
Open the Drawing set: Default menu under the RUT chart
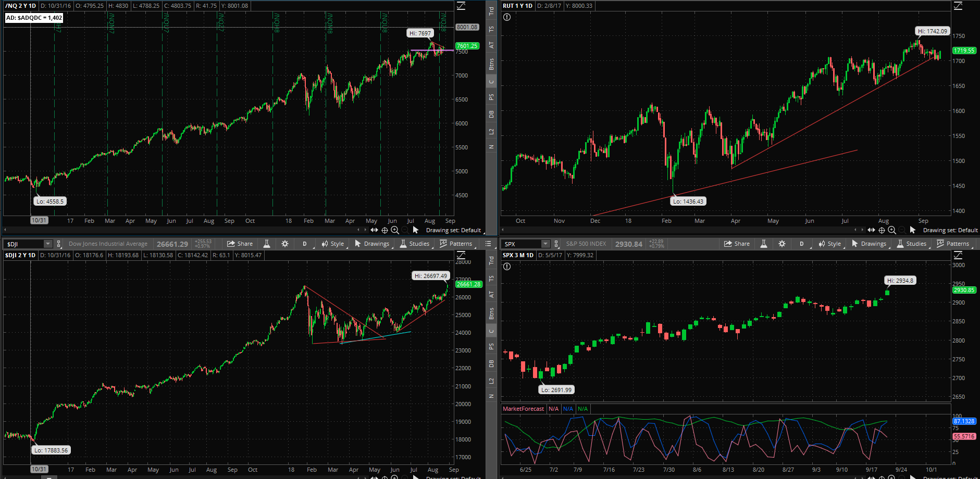[950, 230]
